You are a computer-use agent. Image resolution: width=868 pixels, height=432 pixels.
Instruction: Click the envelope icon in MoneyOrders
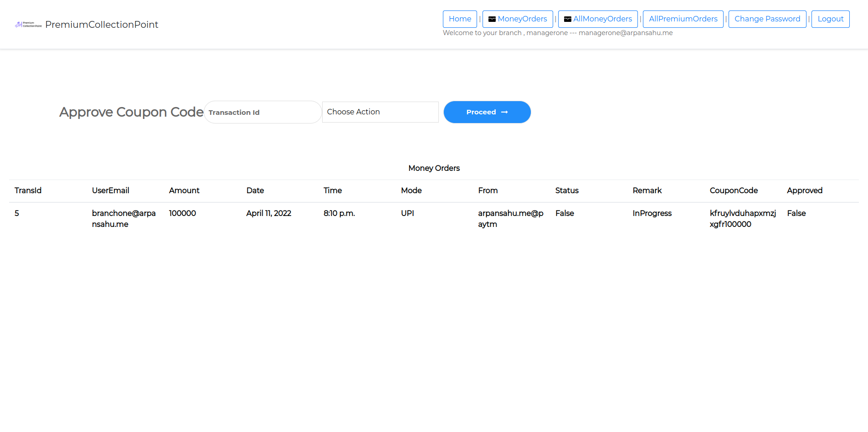tap(492, 19)
